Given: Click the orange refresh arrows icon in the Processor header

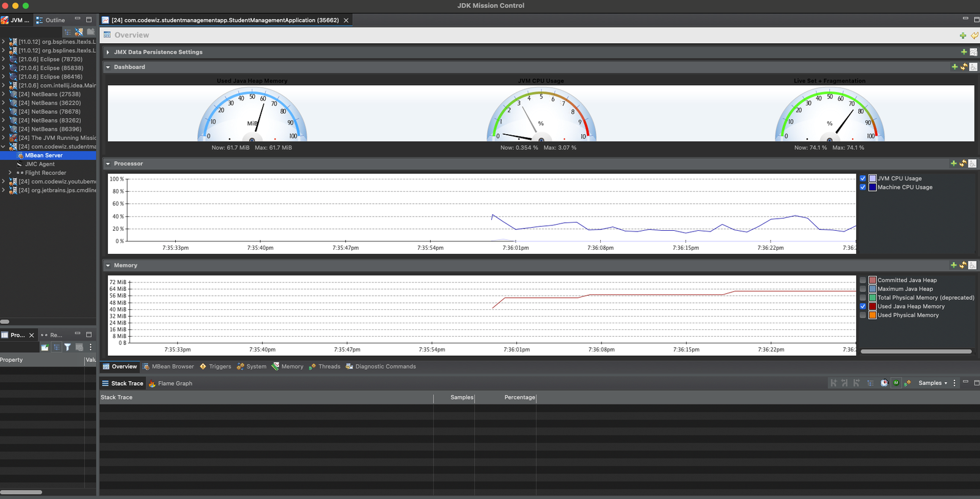Looking at the screenshot, I should click(963, 163).
